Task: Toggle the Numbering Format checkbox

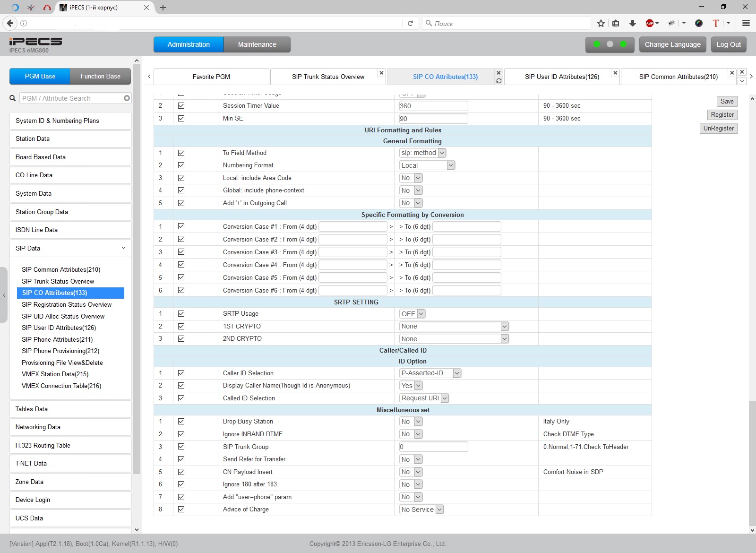Action: point(181,165)
